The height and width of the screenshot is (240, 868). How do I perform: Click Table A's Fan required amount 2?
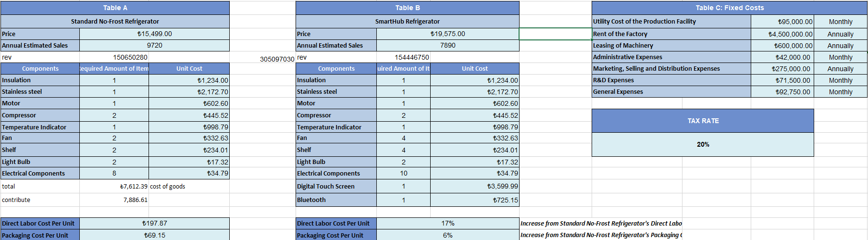114,138
